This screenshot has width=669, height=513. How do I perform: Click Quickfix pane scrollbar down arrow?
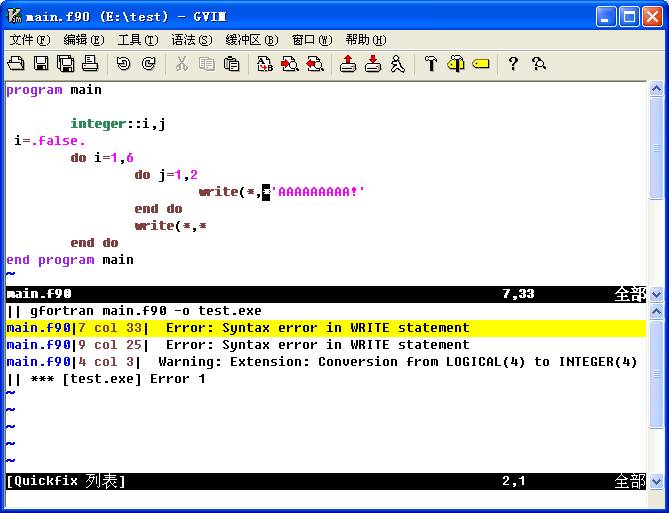[656, 482]
